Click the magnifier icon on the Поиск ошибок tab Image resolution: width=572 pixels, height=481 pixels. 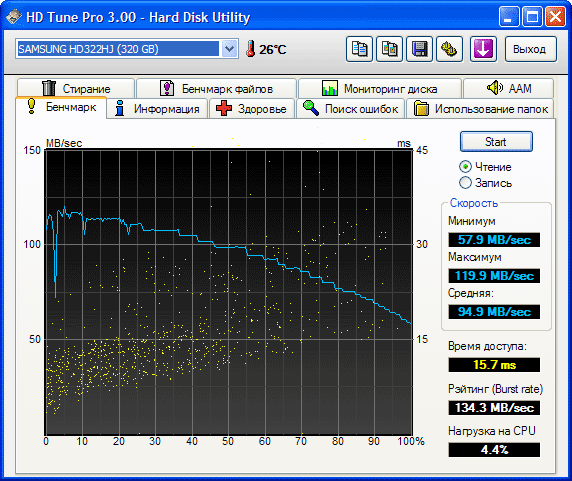pyautogui.click(x=311, y=108)
